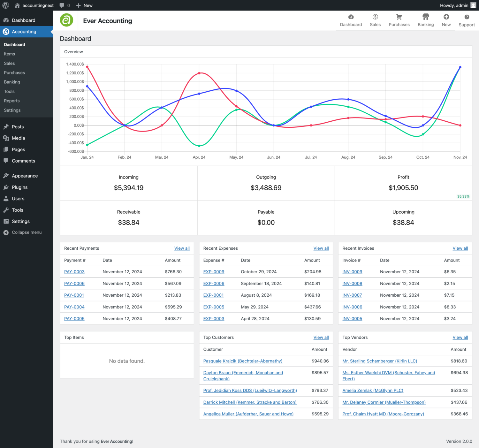Image resolution: width=479 pixels, height=448 pixels.
Task: Open comments via the speech bubble icon
Action: pos(62,5)
